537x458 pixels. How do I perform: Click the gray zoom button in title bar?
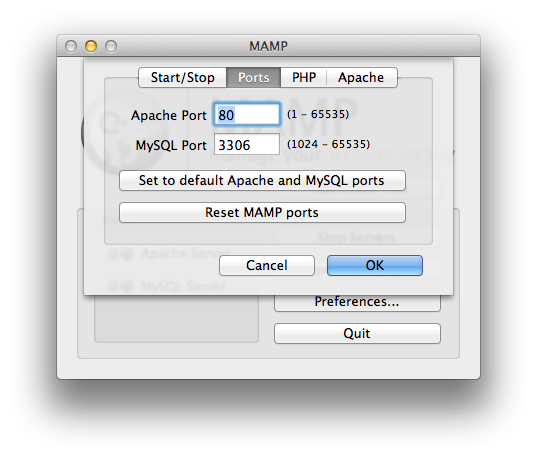point(111,46)
